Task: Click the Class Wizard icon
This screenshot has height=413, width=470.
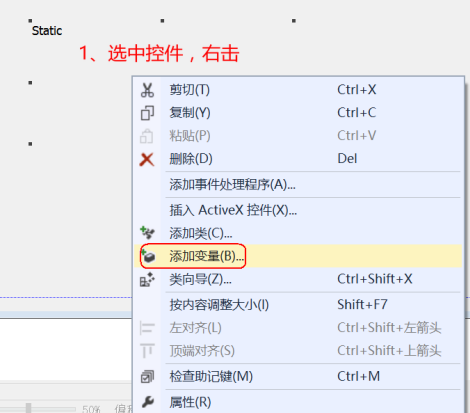Action: 147,279
